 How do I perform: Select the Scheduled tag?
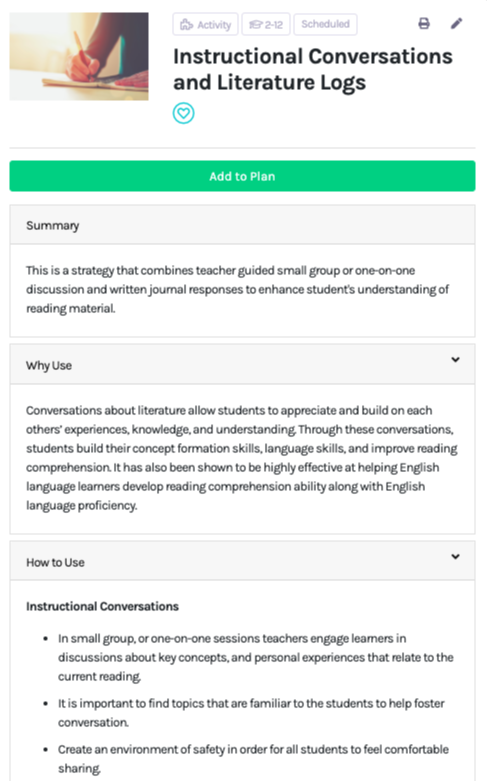(325, 24)
